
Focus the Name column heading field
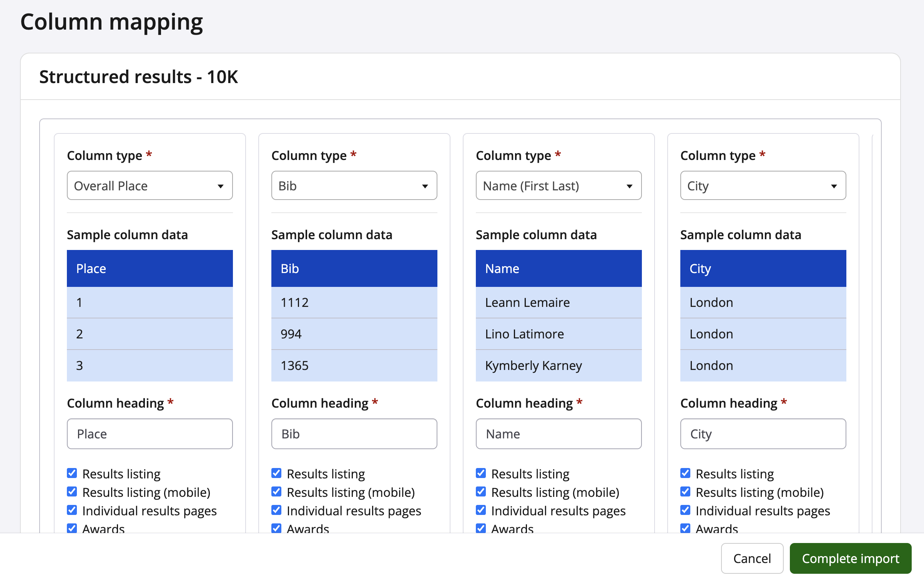[558, 434]
